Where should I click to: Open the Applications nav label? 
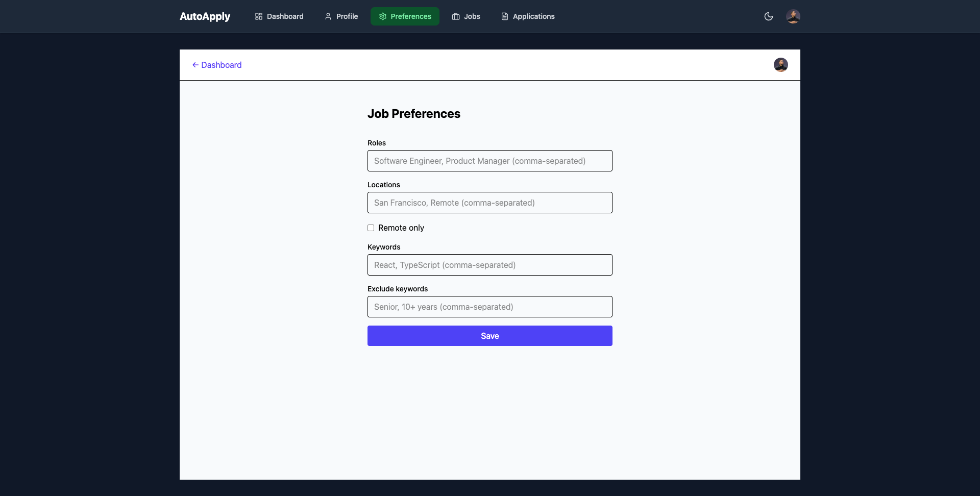point(533,16)
